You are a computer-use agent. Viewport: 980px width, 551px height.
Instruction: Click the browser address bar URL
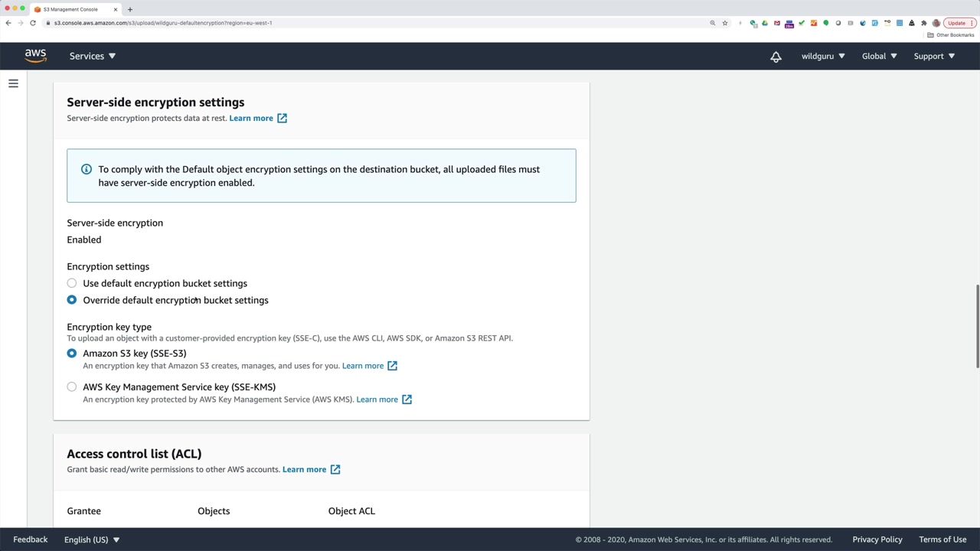(x=163, y=23)
